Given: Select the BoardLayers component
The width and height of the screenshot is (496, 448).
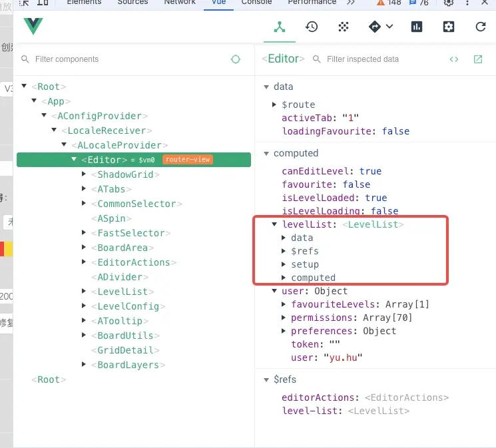Looking at the screenshot, I should pyautogui.click(x=128, y=365).
